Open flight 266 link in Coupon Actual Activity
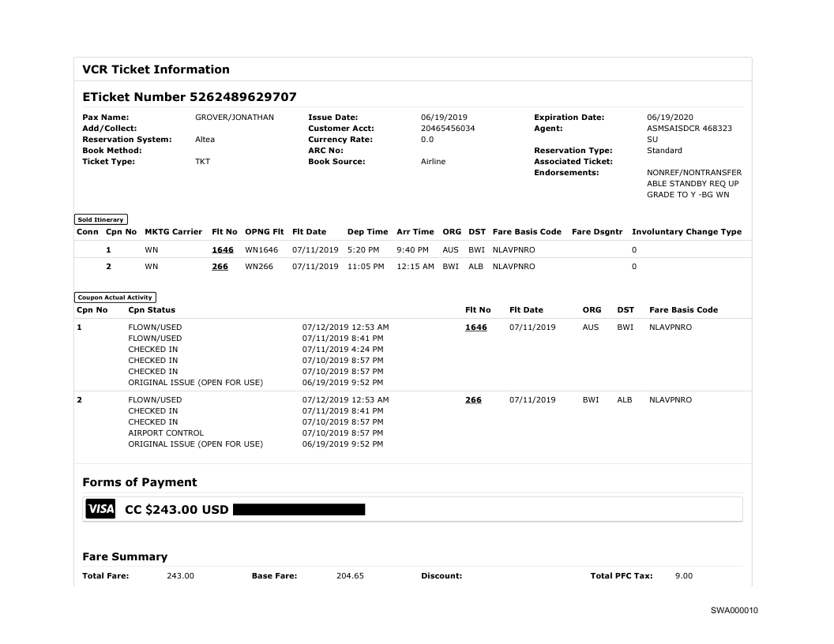 (473, 399)
